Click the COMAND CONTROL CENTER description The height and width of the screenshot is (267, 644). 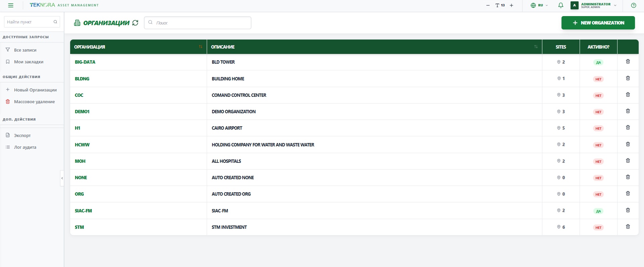[239, 95]
